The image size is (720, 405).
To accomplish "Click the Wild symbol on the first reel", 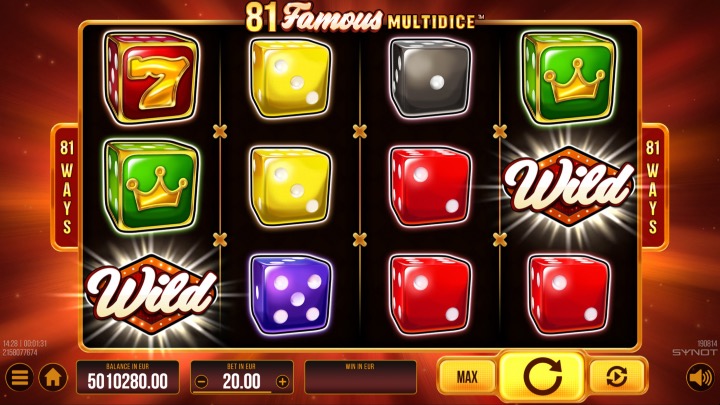I will pos(151,293).
